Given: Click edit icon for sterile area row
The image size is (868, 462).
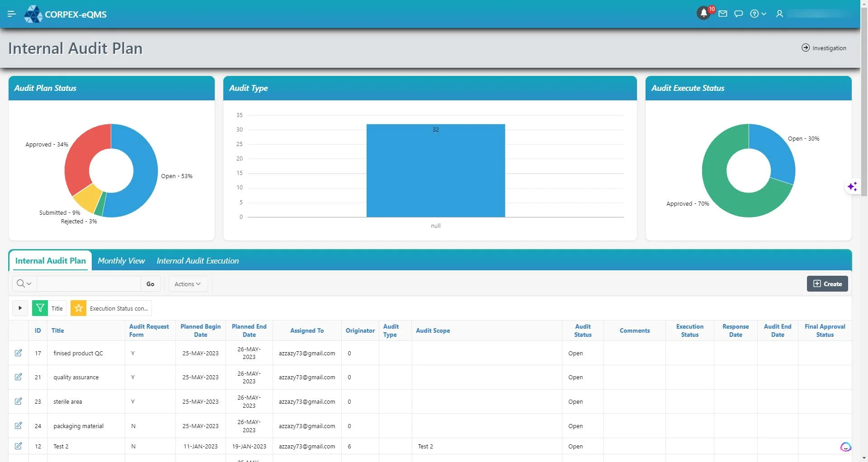Looking at the screenshot, I should point(19,401).
